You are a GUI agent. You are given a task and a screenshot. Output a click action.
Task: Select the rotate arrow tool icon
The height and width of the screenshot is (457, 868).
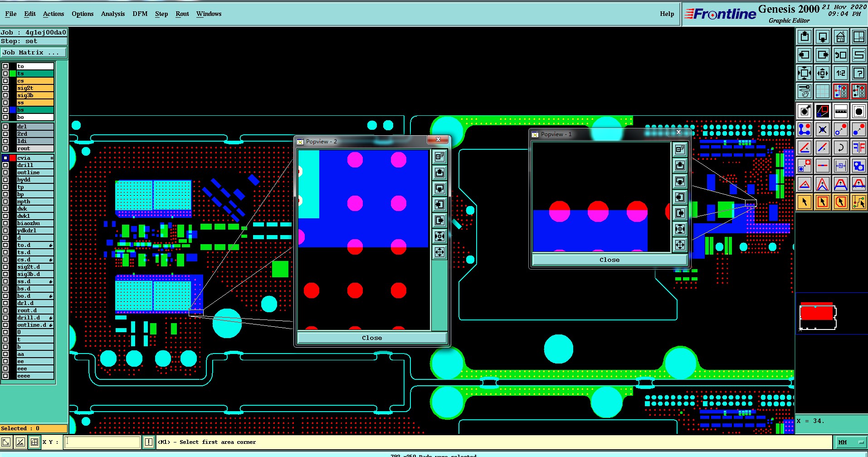click(841, 147)
